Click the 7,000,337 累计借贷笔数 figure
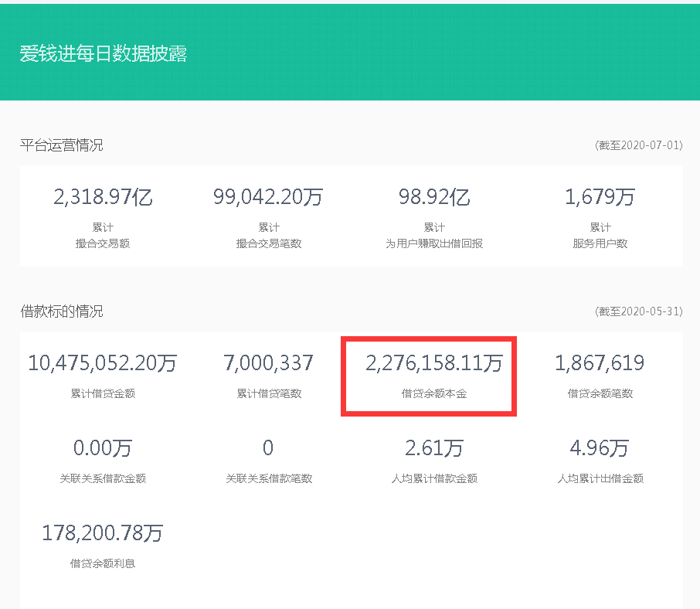The width and height of the screenshot is (700, 609). (x=268, y=362)
